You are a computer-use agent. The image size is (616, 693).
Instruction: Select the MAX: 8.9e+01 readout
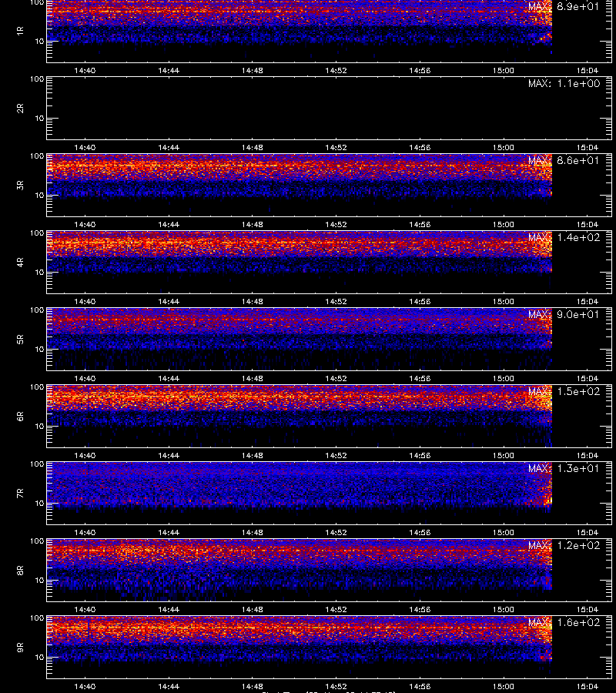[x=564, y=7]
